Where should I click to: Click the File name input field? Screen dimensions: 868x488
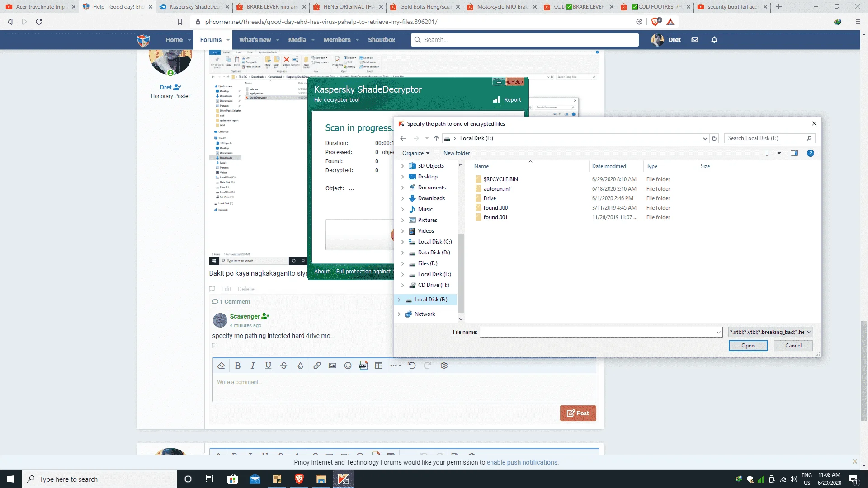click(601, 332)
